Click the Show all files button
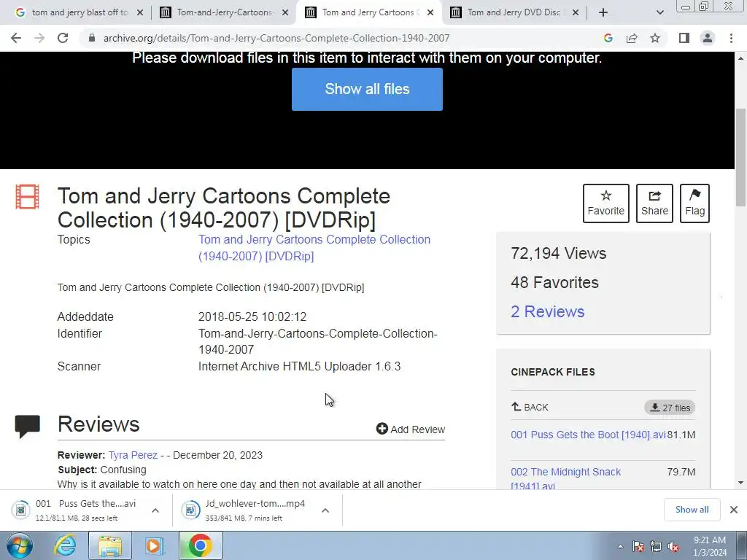The image size is (747, 560). (367, 89)
